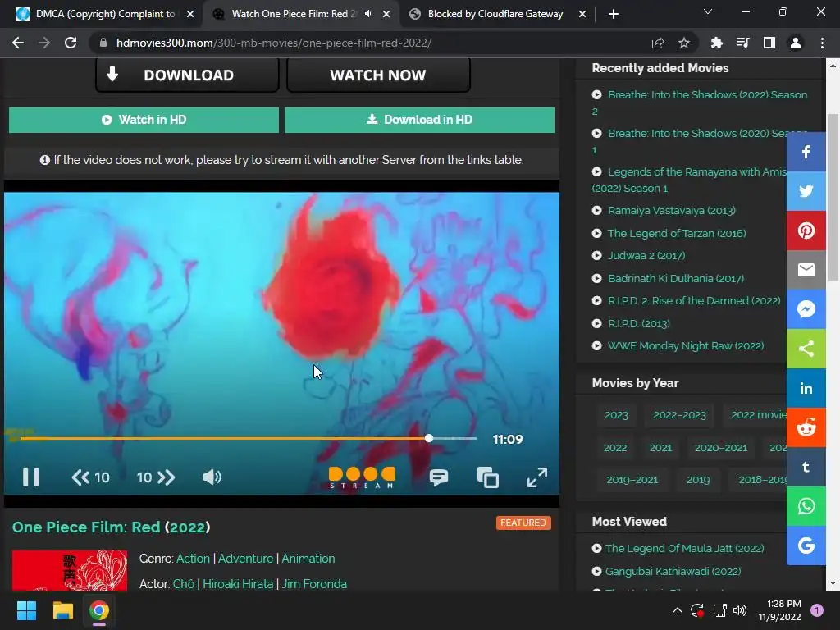Click the green Watch in HD button
The width and height of the screenshot is (840, 630).
coord(144,120)
